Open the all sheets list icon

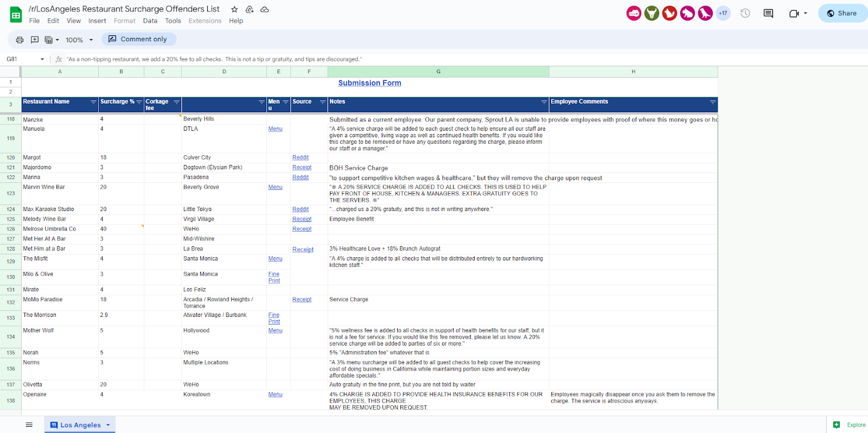pos(29,425)
